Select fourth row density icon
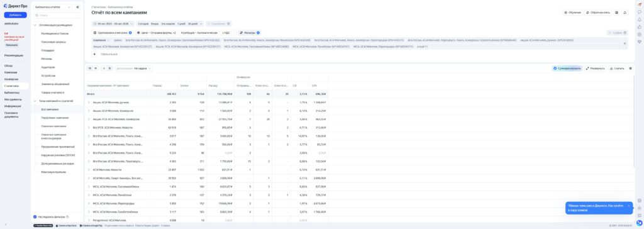The image size is (644, 229). point(109,68)
